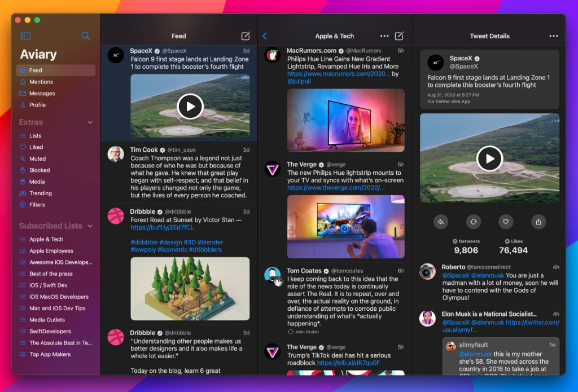
Task: Open Lists under Extras
Action: point(56,135)
